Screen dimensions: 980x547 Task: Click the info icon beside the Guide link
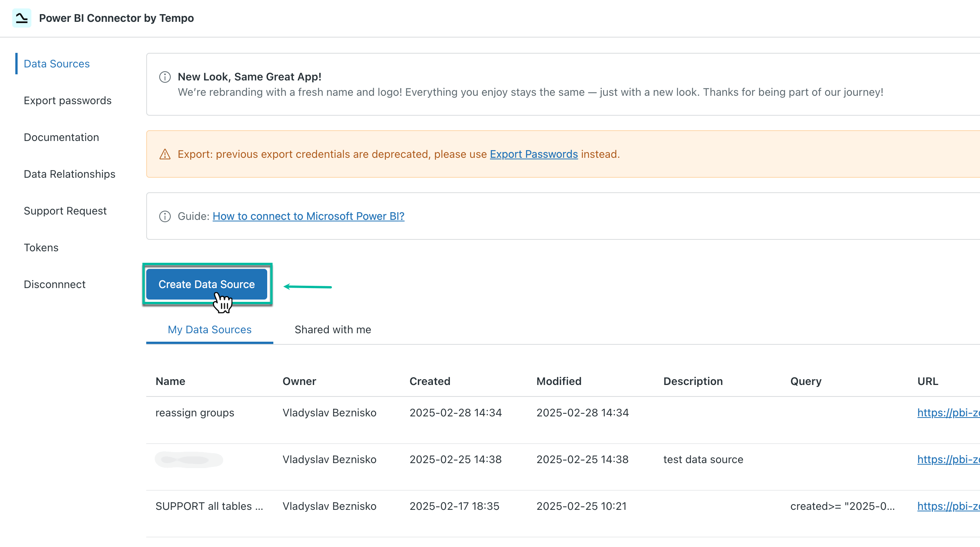point(165,216)
